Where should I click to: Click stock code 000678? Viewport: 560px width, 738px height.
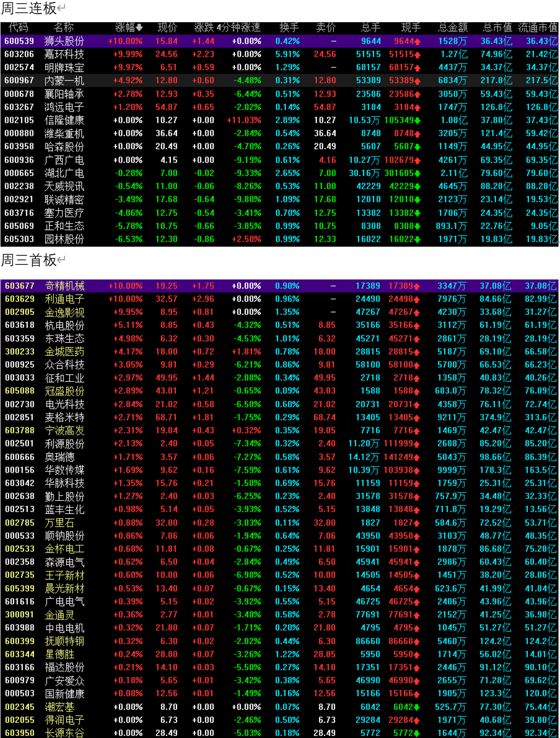pyautogui.click(x=19, y=94)
